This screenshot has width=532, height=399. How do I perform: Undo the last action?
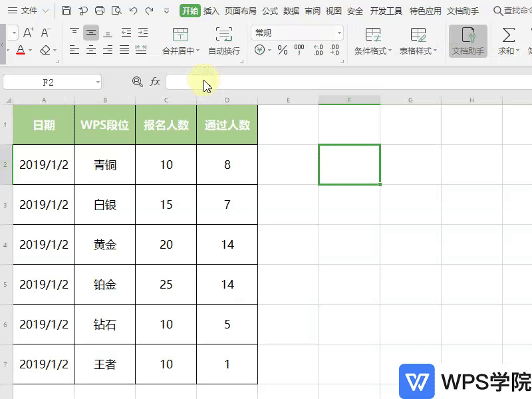tap(133, 11)
